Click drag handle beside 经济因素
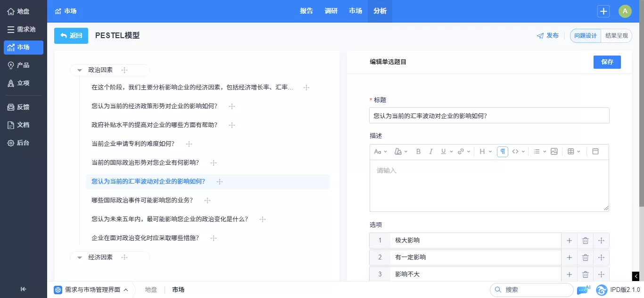The image size is (644, 298). point(124,258)
